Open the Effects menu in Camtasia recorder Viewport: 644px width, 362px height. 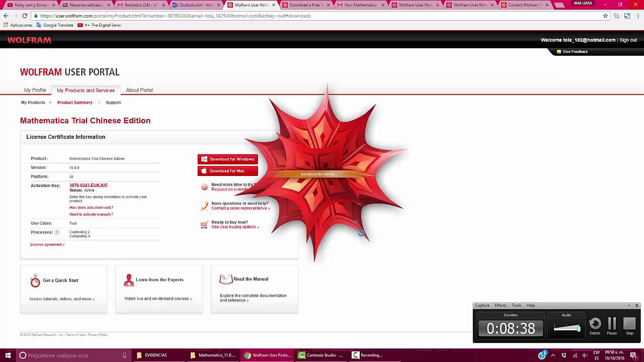tap(500, 305)
